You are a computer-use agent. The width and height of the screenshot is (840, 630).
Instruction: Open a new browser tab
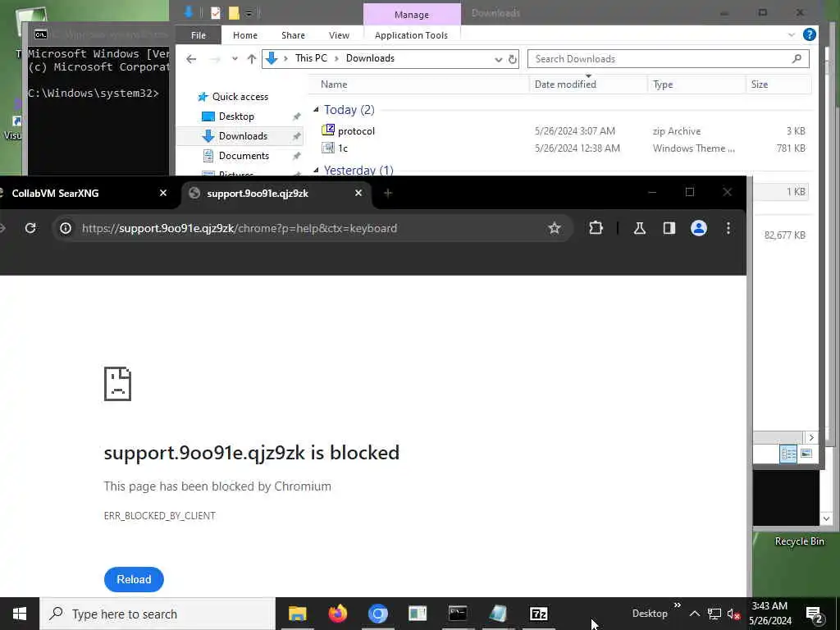388,193
